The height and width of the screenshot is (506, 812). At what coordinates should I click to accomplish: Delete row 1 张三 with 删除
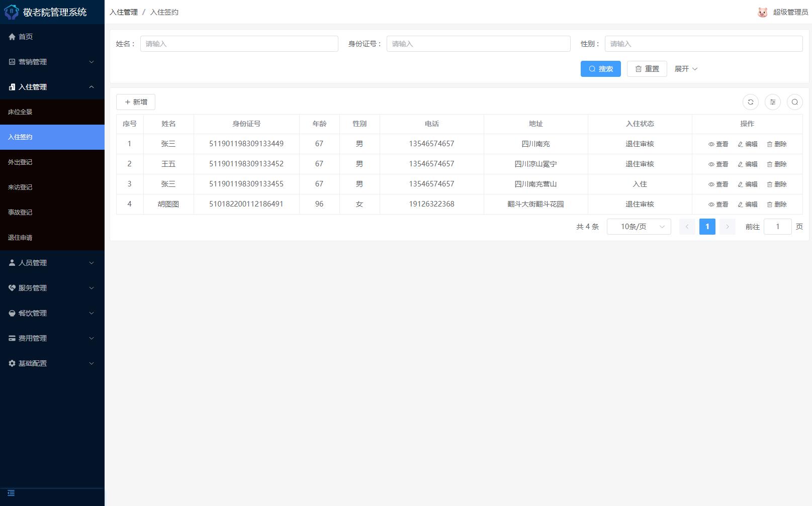pos(776,144)
